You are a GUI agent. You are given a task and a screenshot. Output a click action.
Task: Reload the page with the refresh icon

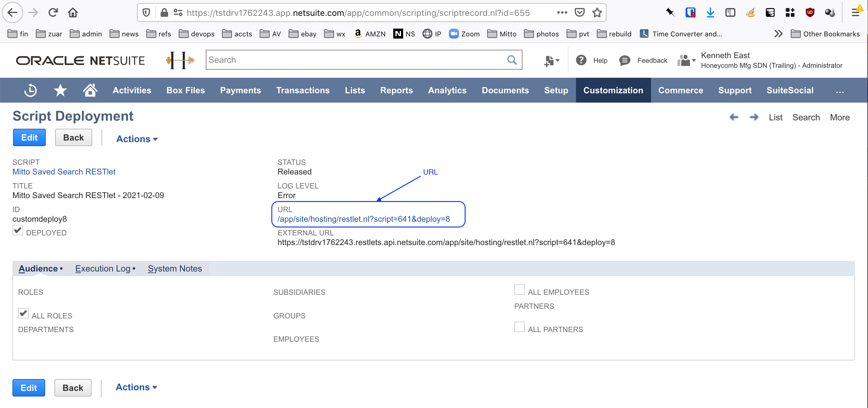point(53,13)
